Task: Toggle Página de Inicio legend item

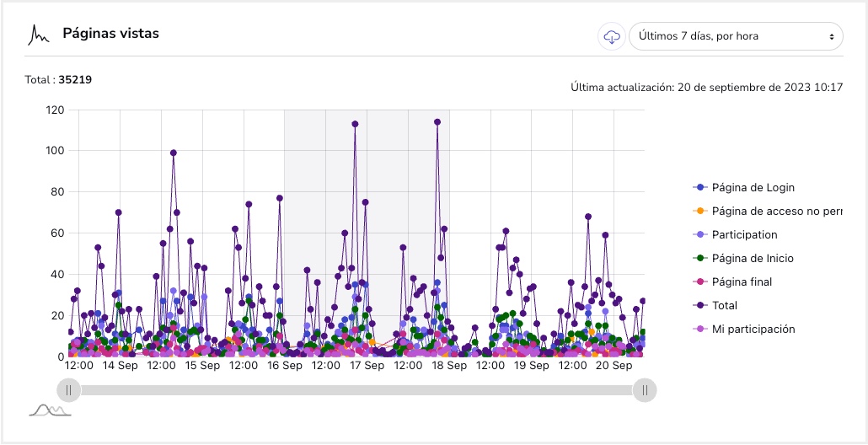Action: click(x=753, y=258)
